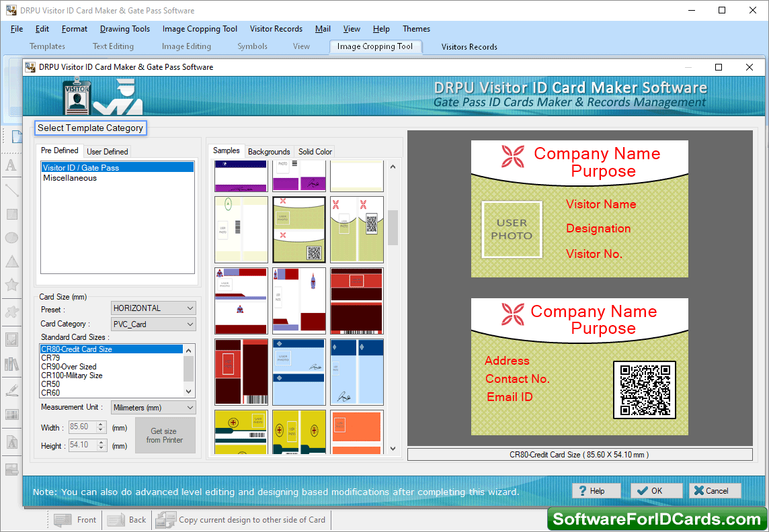The height and width of the screenshot is (532, 769).
Task: Open the Format menu
Action: coord(75,29)
